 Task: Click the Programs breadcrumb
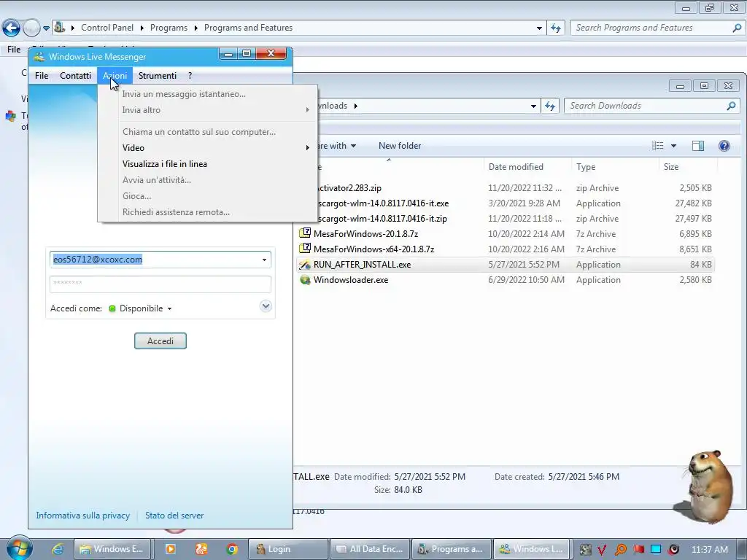(x=169, y=28)
